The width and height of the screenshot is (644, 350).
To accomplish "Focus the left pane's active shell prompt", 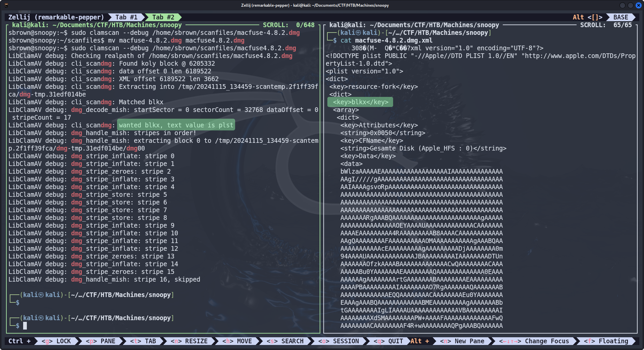I will coord(25,326).
